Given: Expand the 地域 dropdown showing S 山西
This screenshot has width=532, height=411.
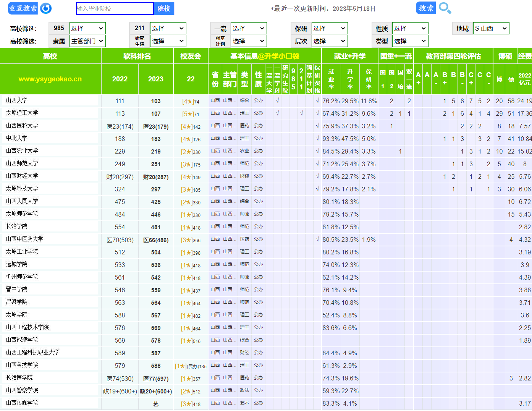Looking at the screenshot, I should pyautogui.click(x=491, y=29).
